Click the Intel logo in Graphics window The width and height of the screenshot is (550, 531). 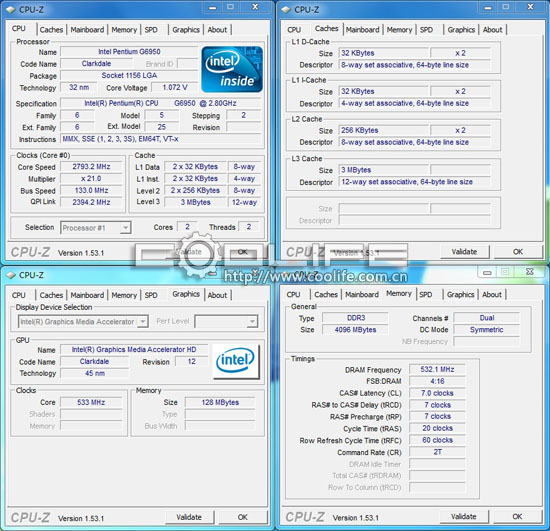[236, 361]
